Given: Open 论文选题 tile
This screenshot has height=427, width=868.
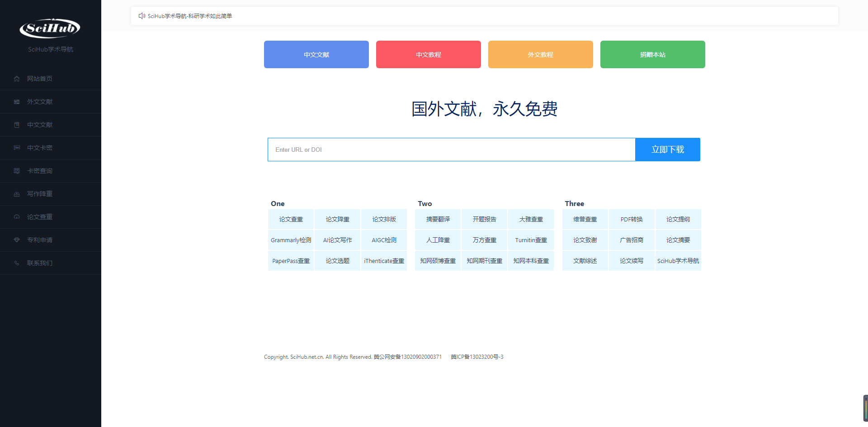Looking at the screenshot, I should coord(338,261).
